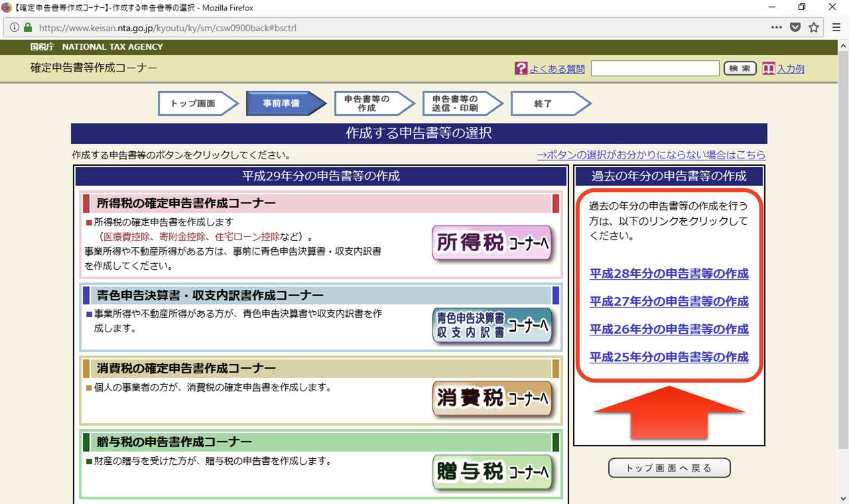Select 申告書等の送信・印刷 step arrow
The width and height of the screenshot is (849, 504).
(x=462, y=103)
